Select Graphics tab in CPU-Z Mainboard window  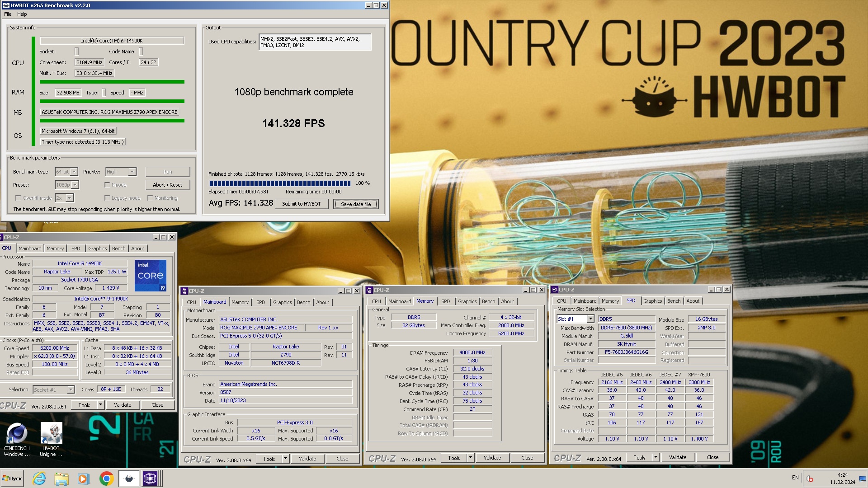283,302
